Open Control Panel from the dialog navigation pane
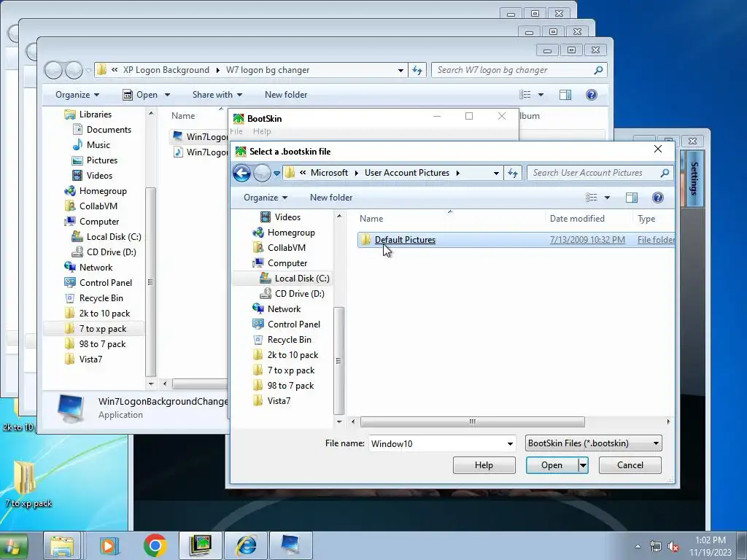Screen dimensions: 747x560 (293, 324)
